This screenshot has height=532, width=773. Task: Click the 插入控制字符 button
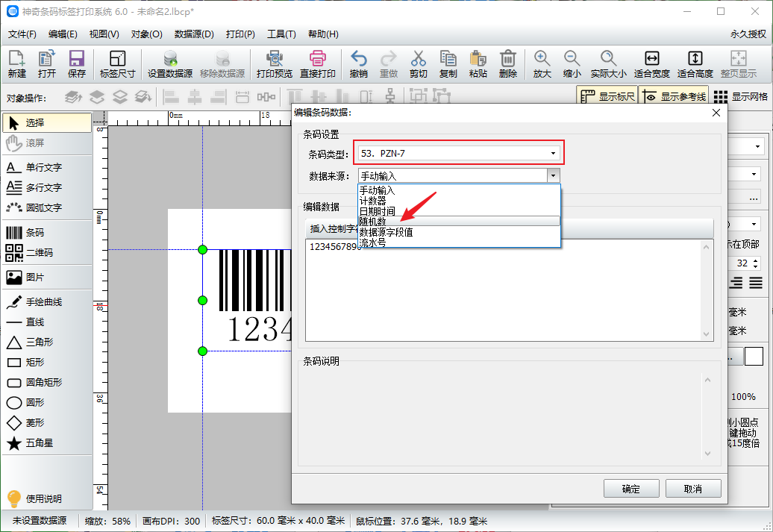point(334,229)
